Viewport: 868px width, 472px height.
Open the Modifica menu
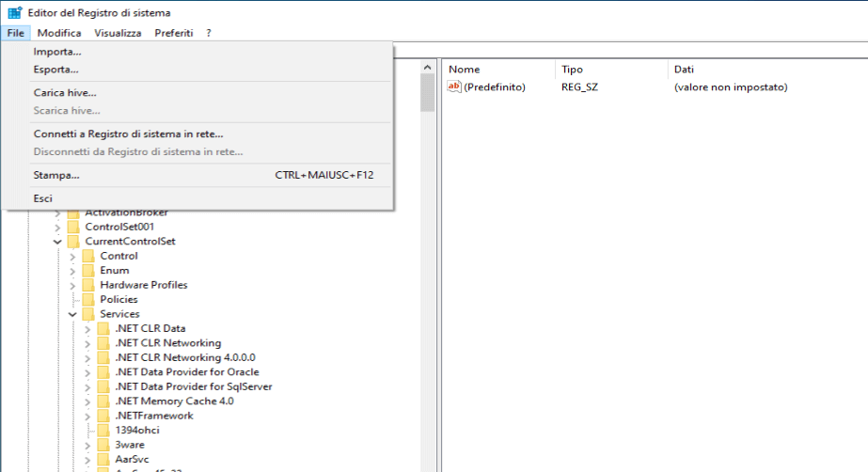(x=59, y=33)
